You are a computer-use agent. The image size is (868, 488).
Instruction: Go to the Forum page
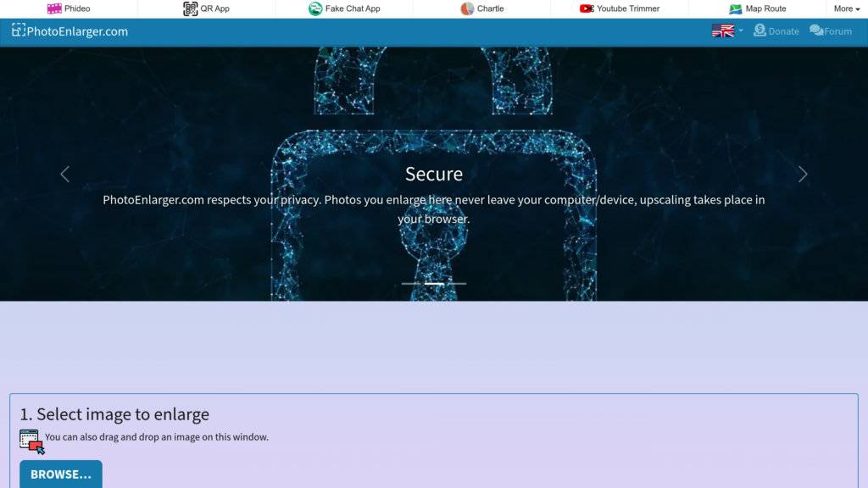point(830,31)
